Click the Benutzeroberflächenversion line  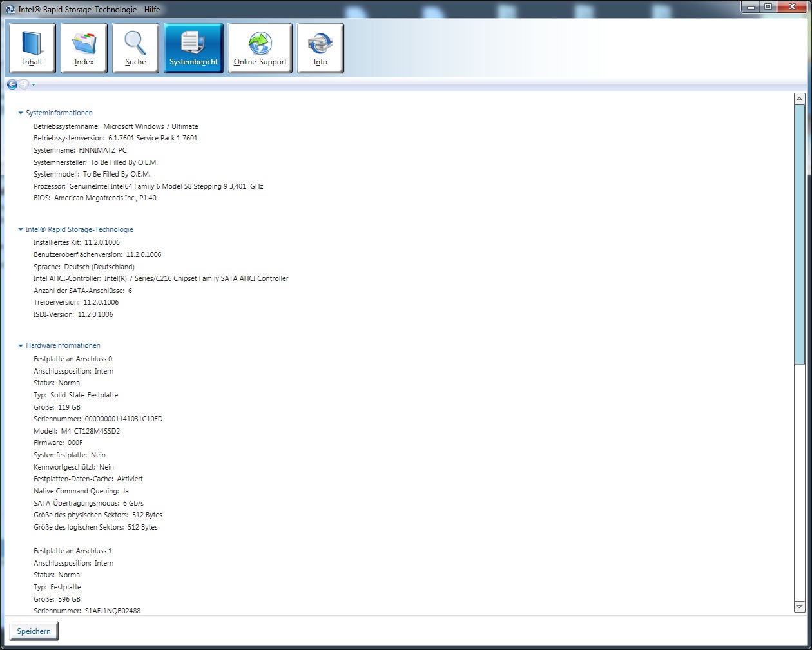click(x=98, y=254)
